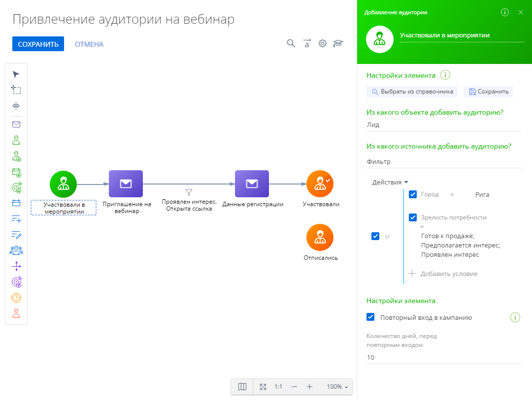This screenshot has width=532, height=400.
Task: Toggle 'Повторный вход в кампанию' checkbox
Action: [370, 317]
